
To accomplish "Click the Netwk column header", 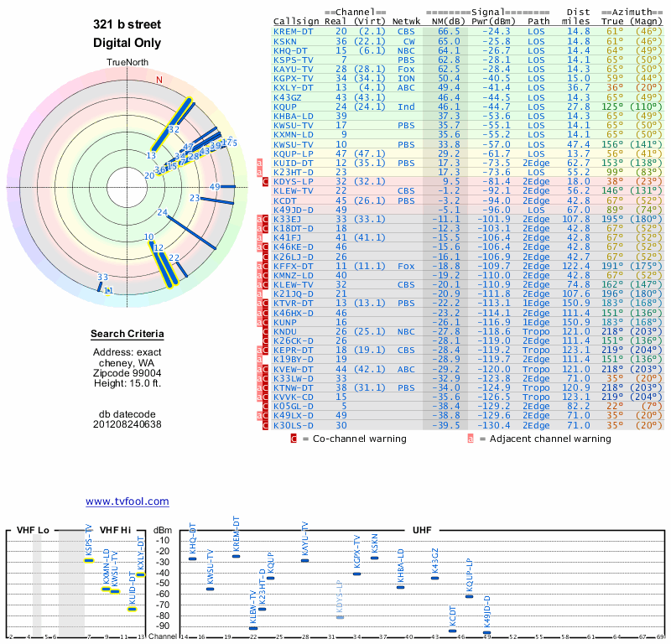I will click(x=406, y=22).
